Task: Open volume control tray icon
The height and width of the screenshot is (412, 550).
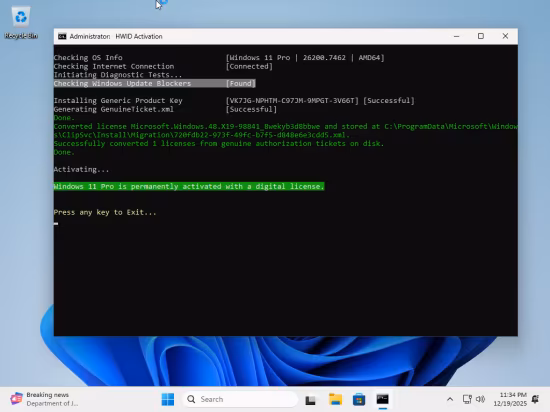Action: coord(480,399)
